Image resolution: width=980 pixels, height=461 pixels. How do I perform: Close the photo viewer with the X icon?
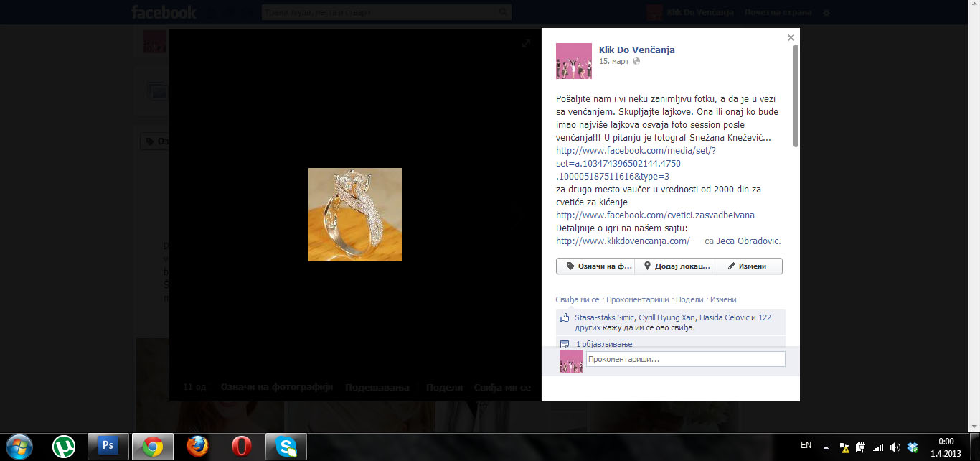point(791,38)
